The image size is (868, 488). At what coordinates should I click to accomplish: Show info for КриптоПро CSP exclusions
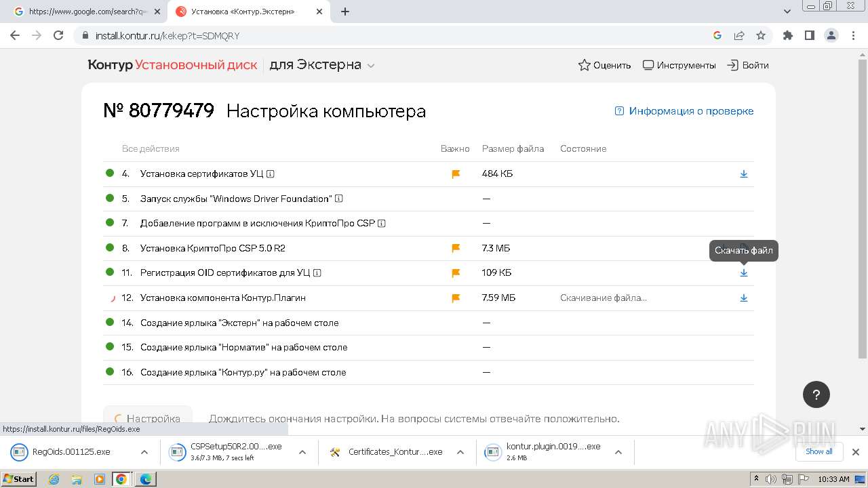pyautogui.click(x=382, y=223)
